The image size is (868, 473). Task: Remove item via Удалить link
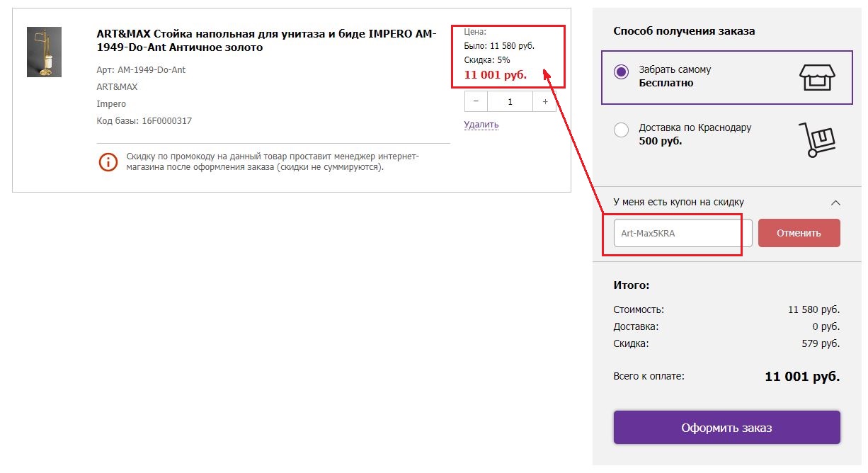click(x=481, y=125)
